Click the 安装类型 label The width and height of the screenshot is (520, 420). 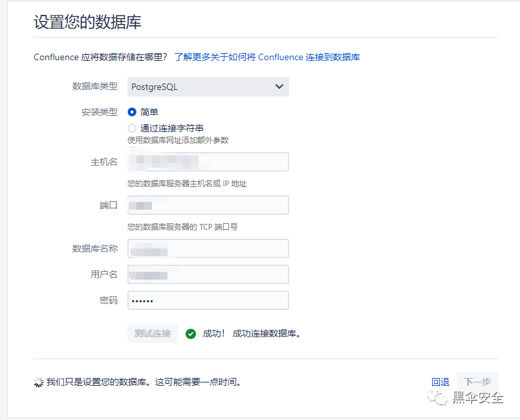pos(100,112)
